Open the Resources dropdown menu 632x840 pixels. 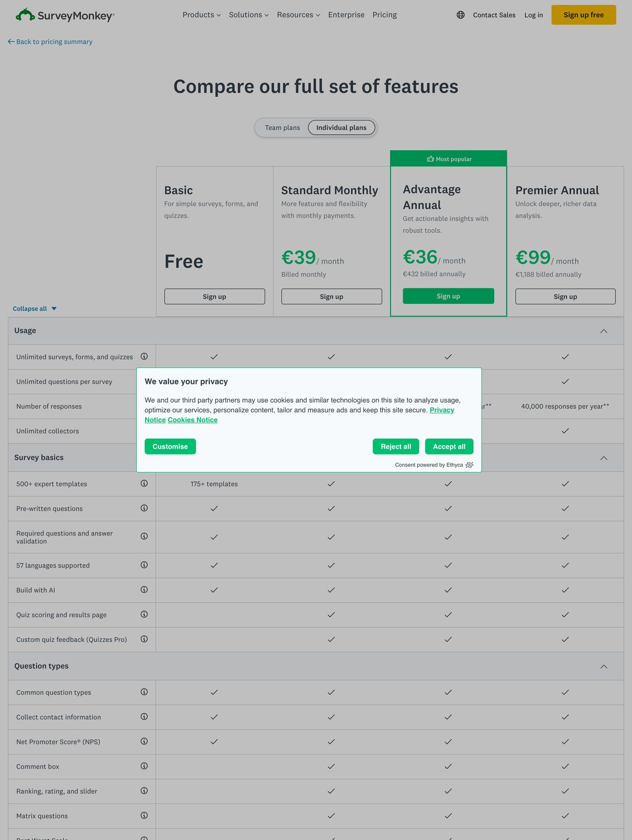coord(298,15)
